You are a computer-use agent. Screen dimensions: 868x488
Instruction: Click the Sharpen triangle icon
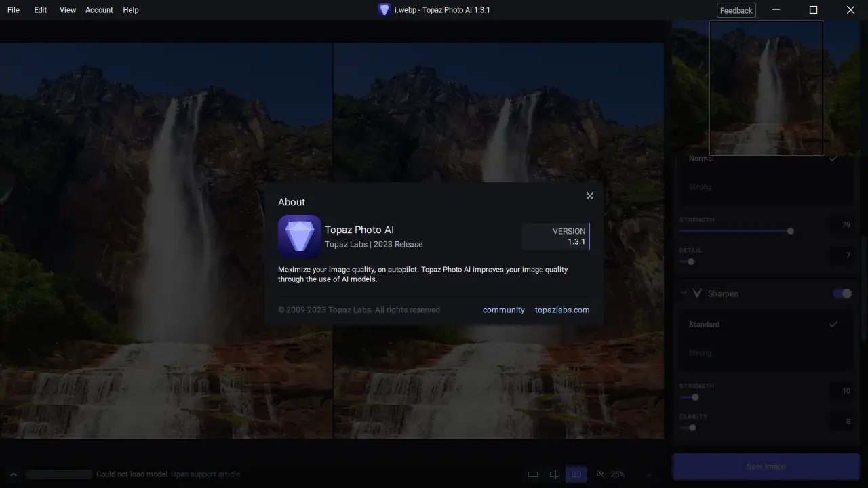697,293
